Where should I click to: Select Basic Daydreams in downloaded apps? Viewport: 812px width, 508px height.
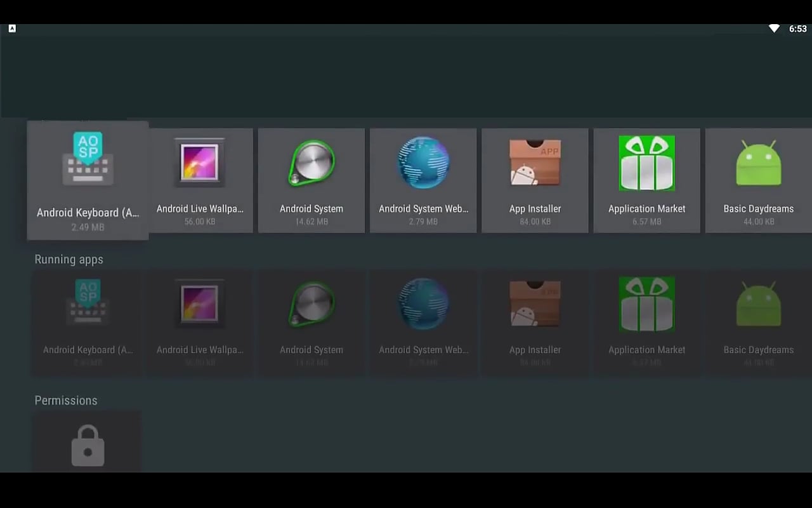[758, 181]
